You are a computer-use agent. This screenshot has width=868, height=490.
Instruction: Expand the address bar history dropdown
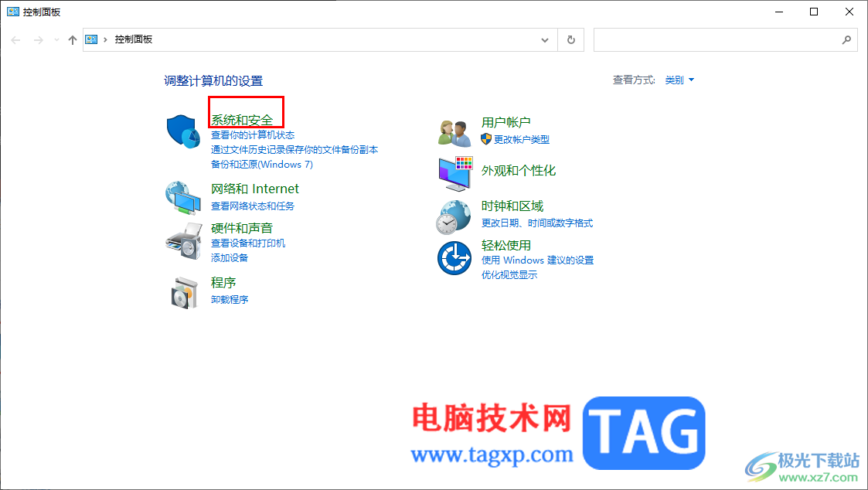point(545,40)
